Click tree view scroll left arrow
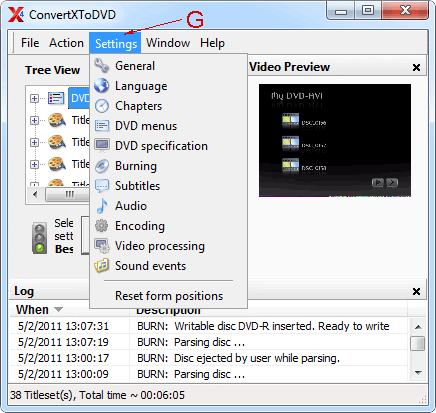Image resolution: width=436 pixels, height=413 pixels. click(35, 194)
